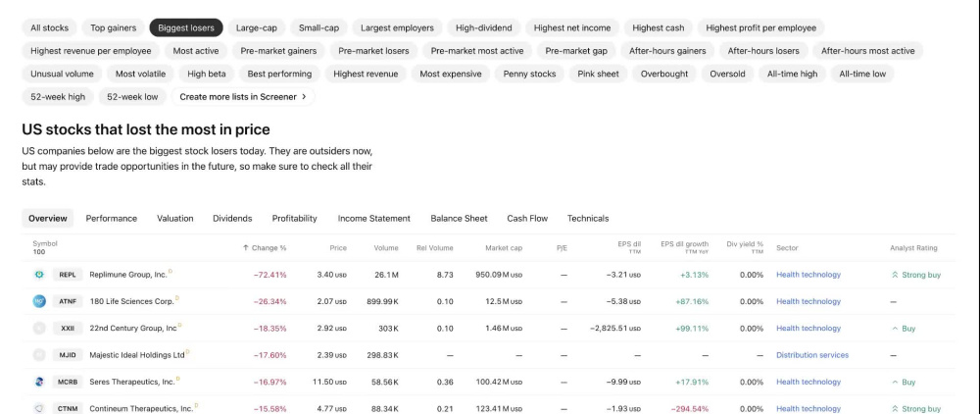Choose the Most active chip
The width and height of the screenshot is (980, 414).
pyautogui.click(x=196, y=51)
